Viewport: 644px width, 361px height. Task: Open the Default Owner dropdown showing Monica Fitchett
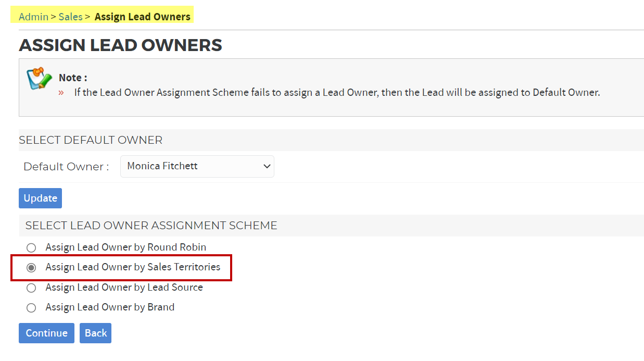pyautogui.click(x=197, y=166)
